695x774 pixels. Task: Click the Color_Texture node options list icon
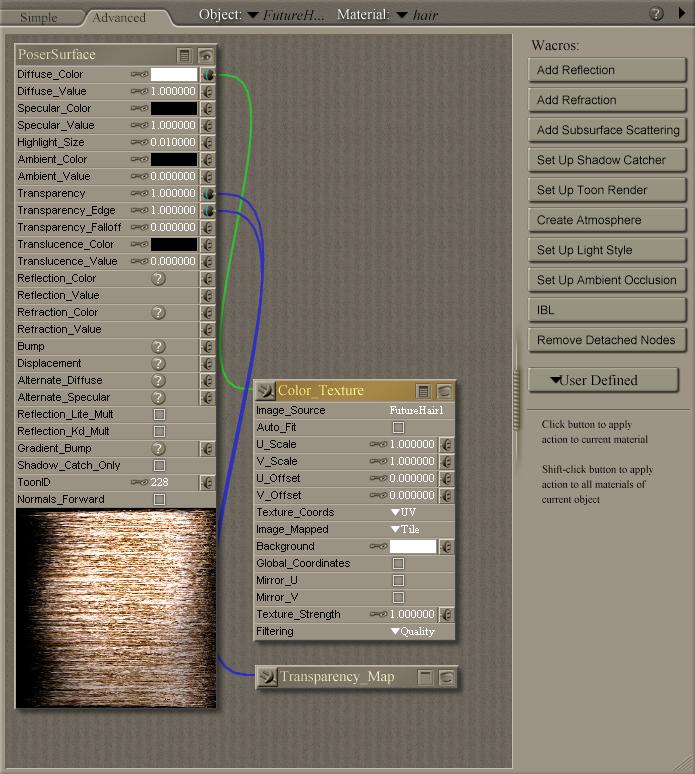pos(424,391)
